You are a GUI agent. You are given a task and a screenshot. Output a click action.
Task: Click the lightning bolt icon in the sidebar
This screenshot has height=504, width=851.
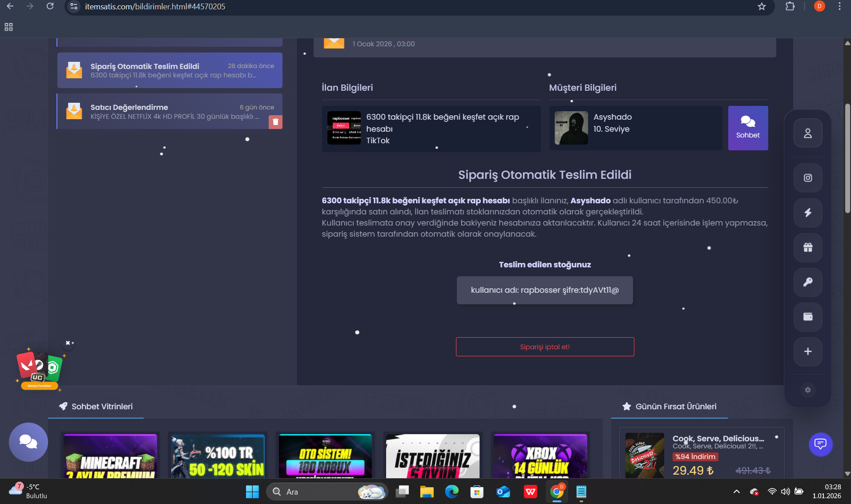(808, 213)
